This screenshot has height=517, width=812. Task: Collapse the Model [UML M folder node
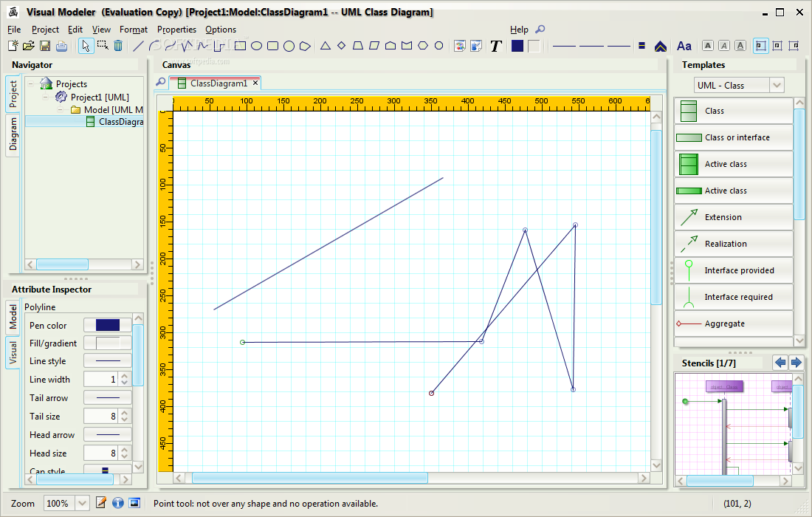60,110
